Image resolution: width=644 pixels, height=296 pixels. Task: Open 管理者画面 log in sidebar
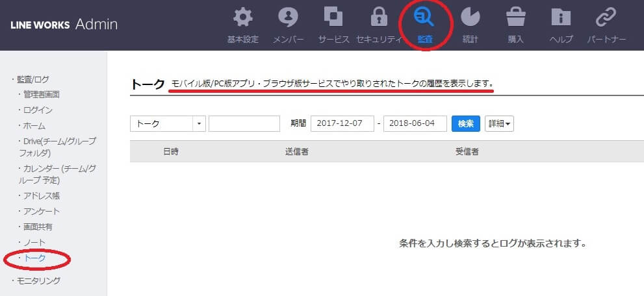42,95
